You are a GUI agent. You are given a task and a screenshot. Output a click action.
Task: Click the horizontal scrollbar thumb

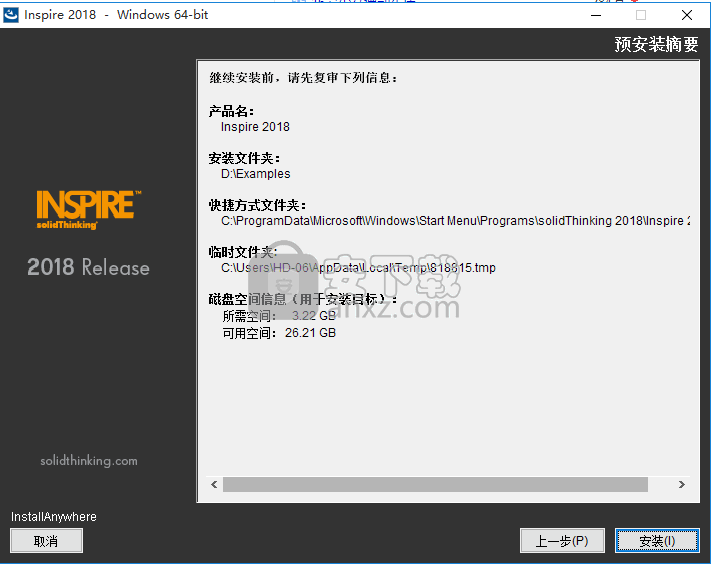(x=435, y=484)
